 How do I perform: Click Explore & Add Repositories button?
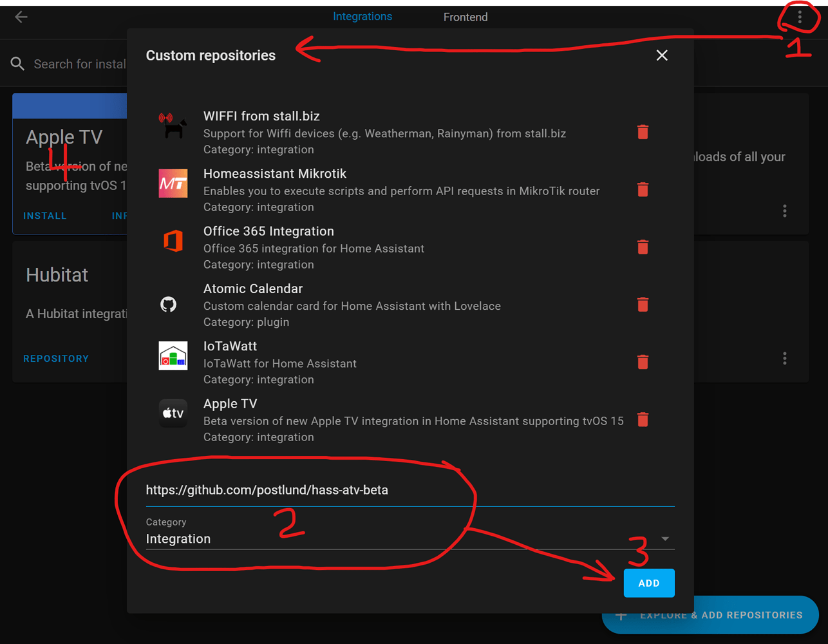(710, 615)
